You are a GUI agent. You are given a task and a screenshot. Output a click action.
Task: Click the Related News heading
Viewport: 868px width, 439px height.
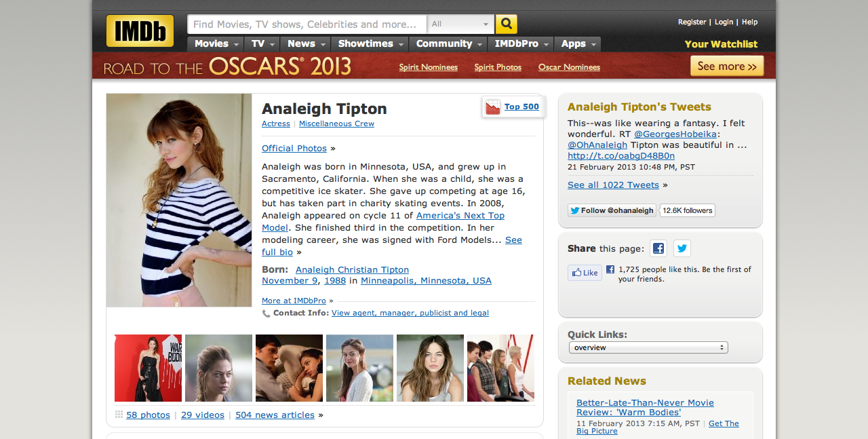pyautogui.click(x=607, y=381)
